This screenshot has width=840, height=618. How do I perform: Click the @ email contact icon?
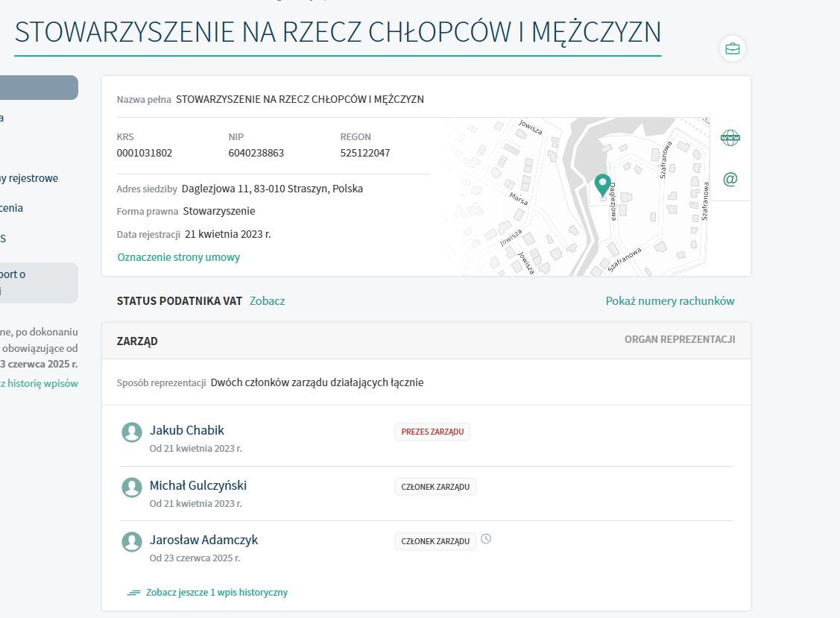[730, 180]
